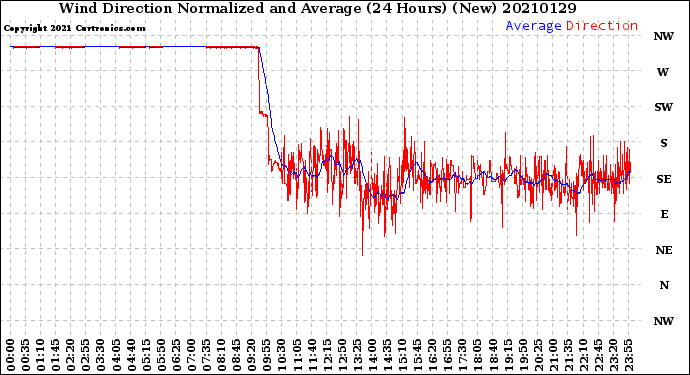Click the time label 09:20
690x375 pixels.
252,355
